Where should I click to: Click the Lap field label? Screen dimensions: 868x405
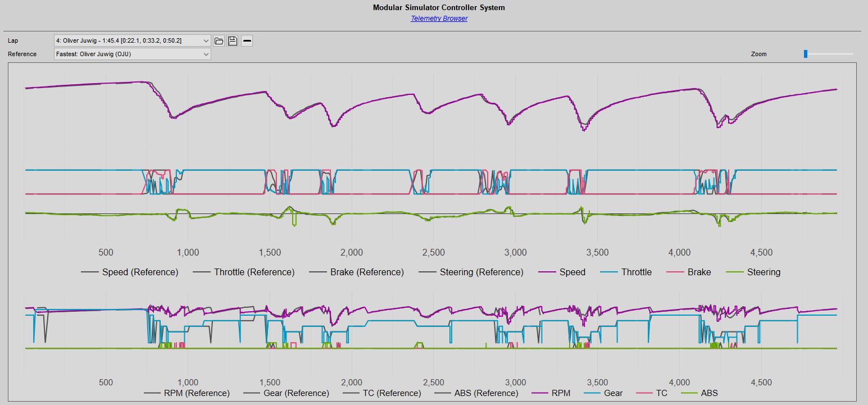(13, 40)
